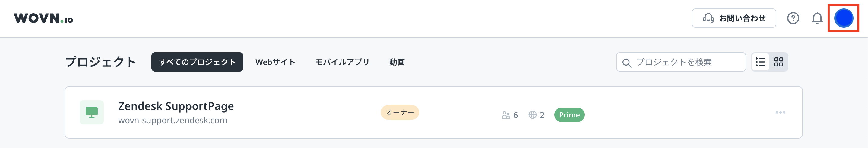
Task: Select the すべてのプロジェクト tab
Action: [197, 62]
